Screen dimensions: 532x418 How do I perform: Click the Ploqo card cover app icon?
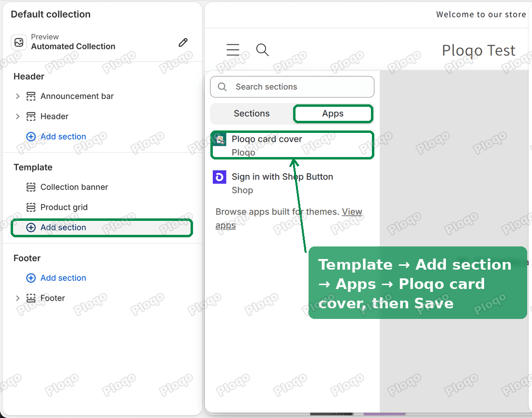[220, 139]
